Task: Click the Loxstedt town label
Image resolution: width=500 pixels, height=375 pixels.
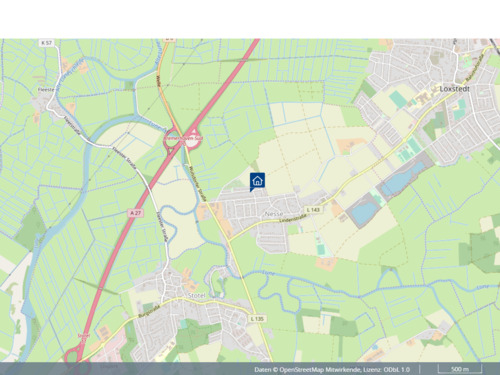Action: pos(455,89)
